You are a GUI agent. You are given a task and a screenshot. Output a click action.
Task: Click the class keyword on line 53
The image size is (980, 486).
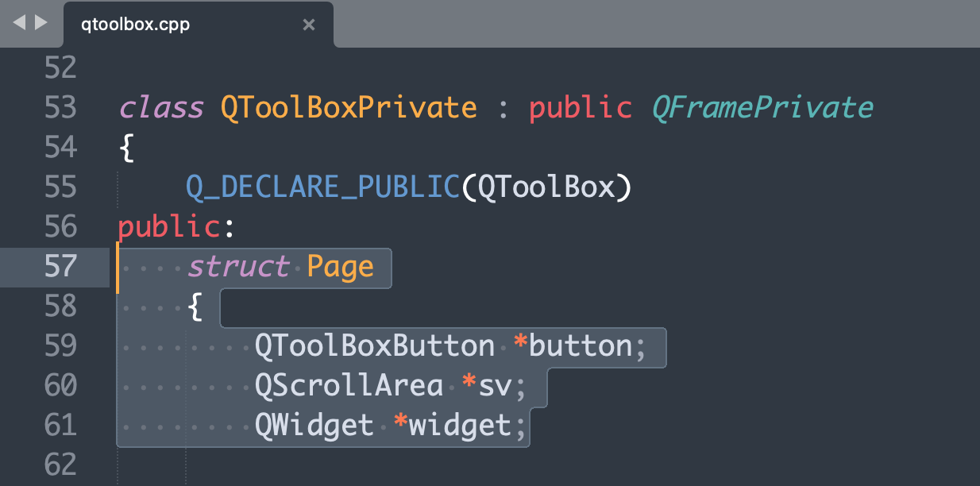(161, 107)
